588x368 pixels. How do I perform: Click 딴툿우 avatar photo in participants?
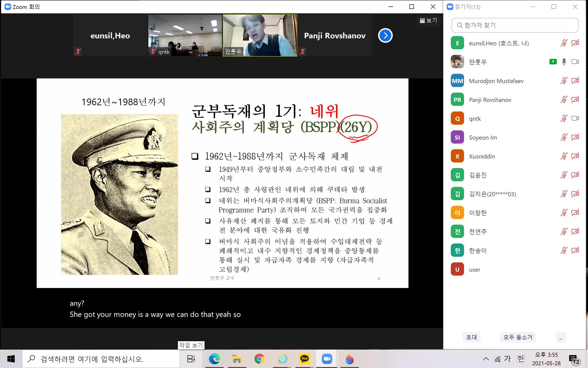pos(457,62)
